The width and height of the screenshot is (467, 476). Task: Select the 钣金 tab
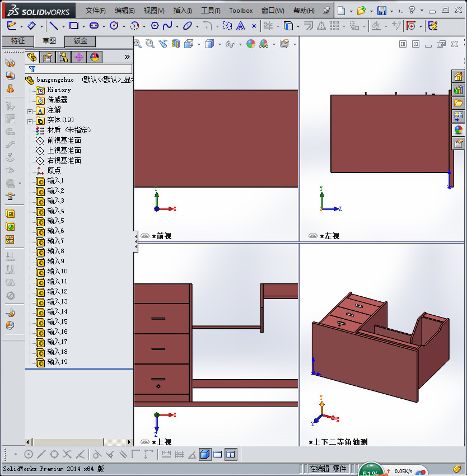pyautogui.click(x=80, y=41)
